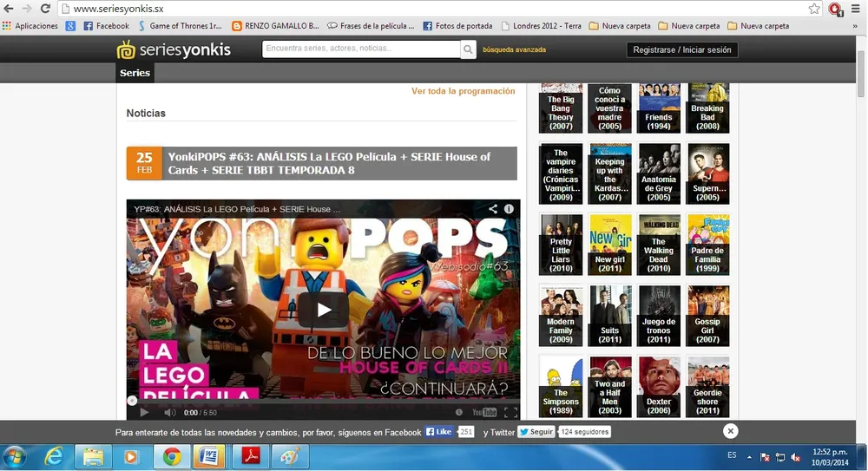Click the Twitter Seguir button
The image size is (868, 471).
pyautogui.click(x=536, y=432)
